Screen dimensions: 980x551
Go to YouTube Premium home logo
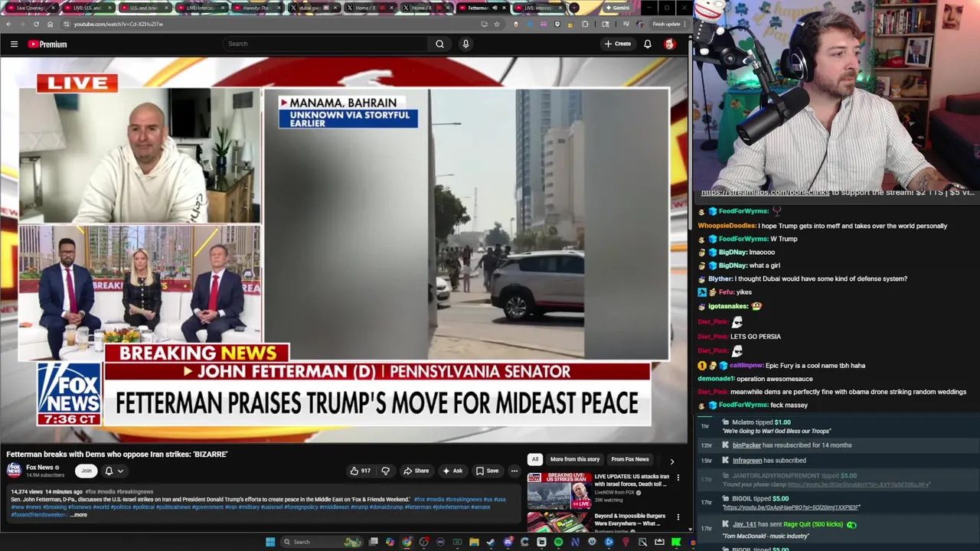tap(47, 44)
